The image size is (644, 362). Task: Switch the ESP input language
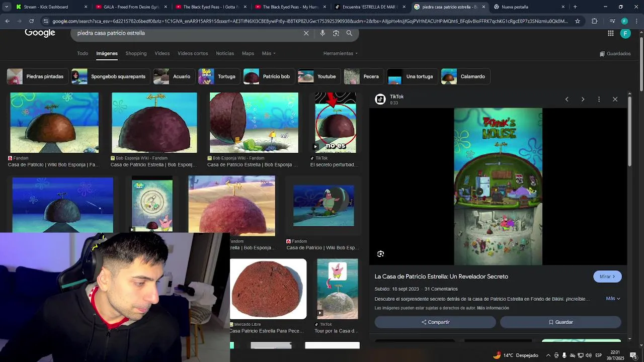pos(599,355)
